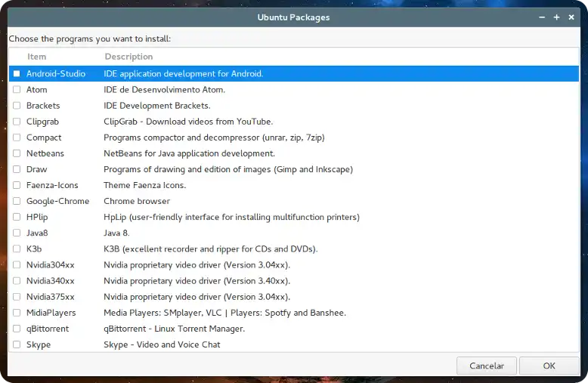The height and width of the screenshot is (383, 588).
Task: Tick the Java8 checkbox
Action: pyautogui.click(x=17, y=233)
